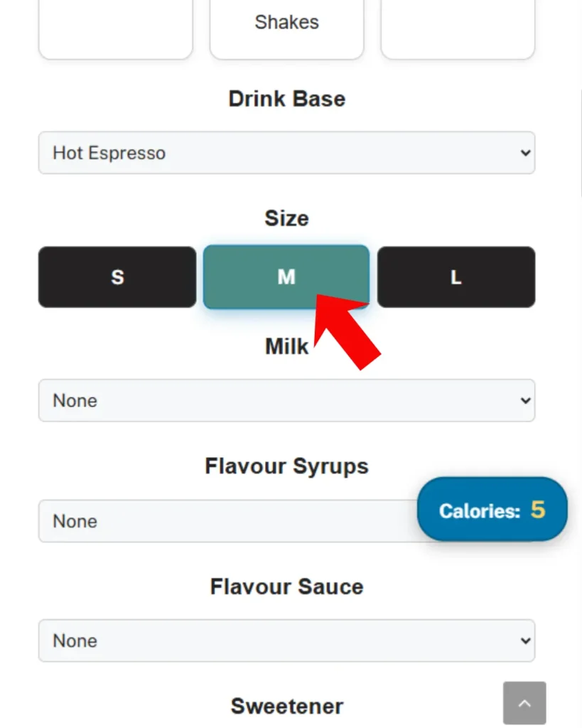
Task: Click the Flavour Syrups heading
Action: (286, 466)
